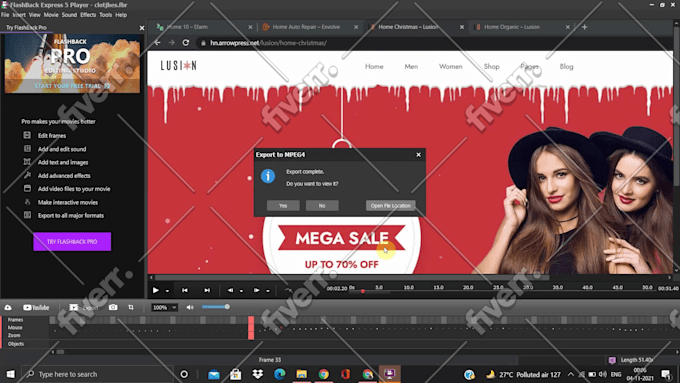Click the Export to all major formats icon
Image resolution: width=680 pixels, height=383 pixels.
(27, 215)
